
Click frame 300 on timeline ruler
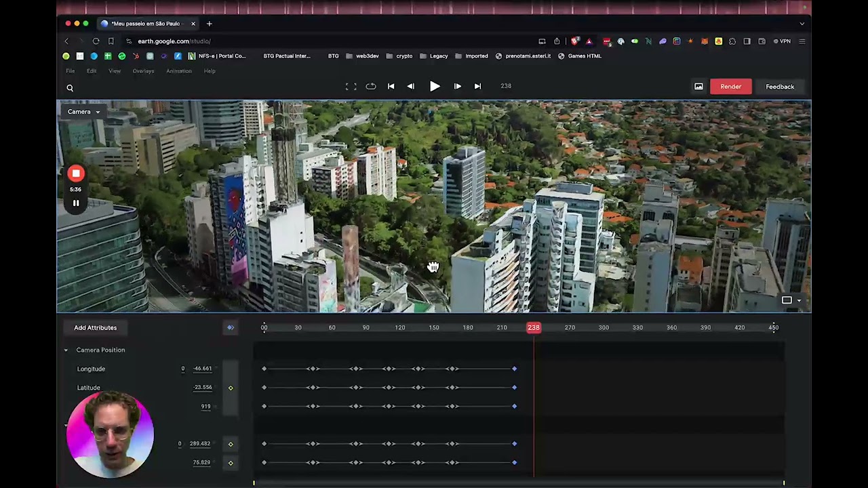[604, 328]
